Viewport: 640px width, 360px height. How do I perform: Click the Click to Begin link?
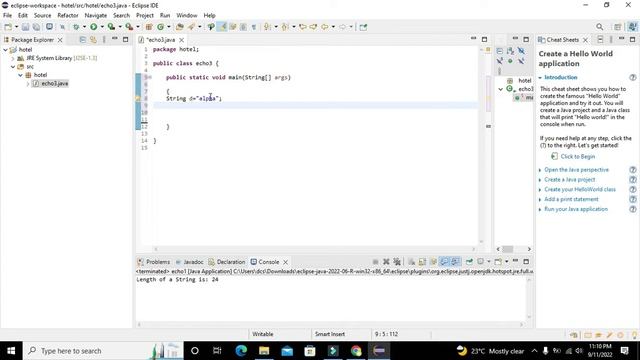[578, 157]
